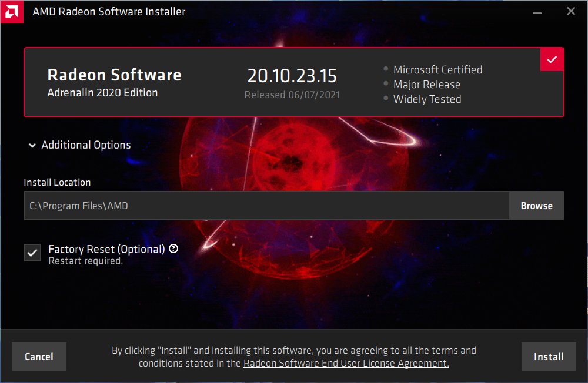Click the Microsoft Certified bullet point
Viewport: 588px width, 383px height.
(x=437, y=70)
